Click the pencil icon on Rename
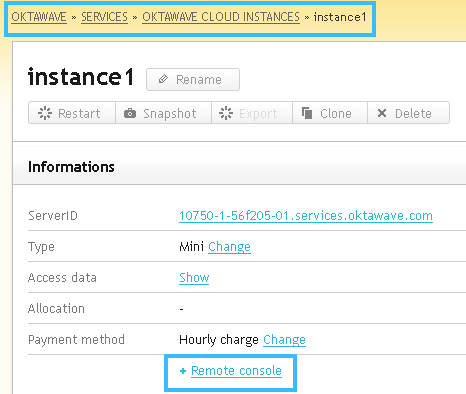466x394 pixels. tap(163, 79)
